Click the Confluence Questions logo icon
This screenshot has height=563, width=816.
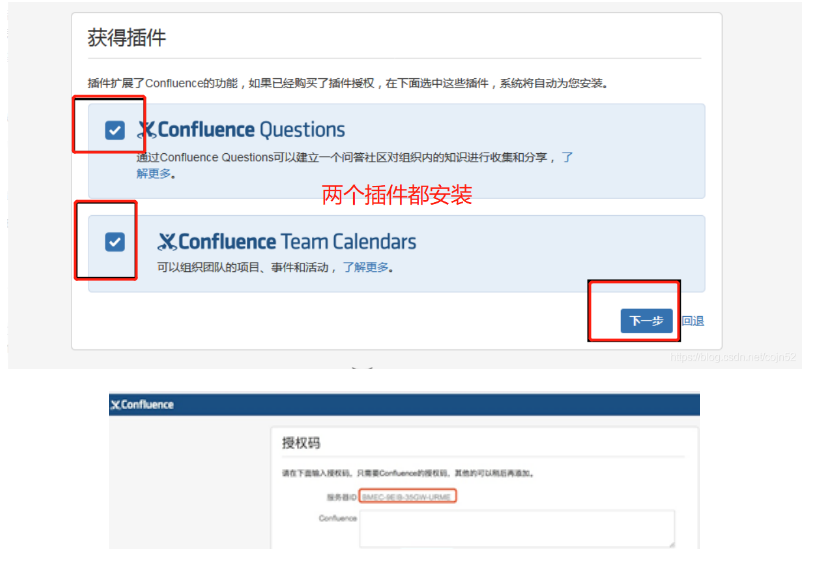click(x=146, y=130)
